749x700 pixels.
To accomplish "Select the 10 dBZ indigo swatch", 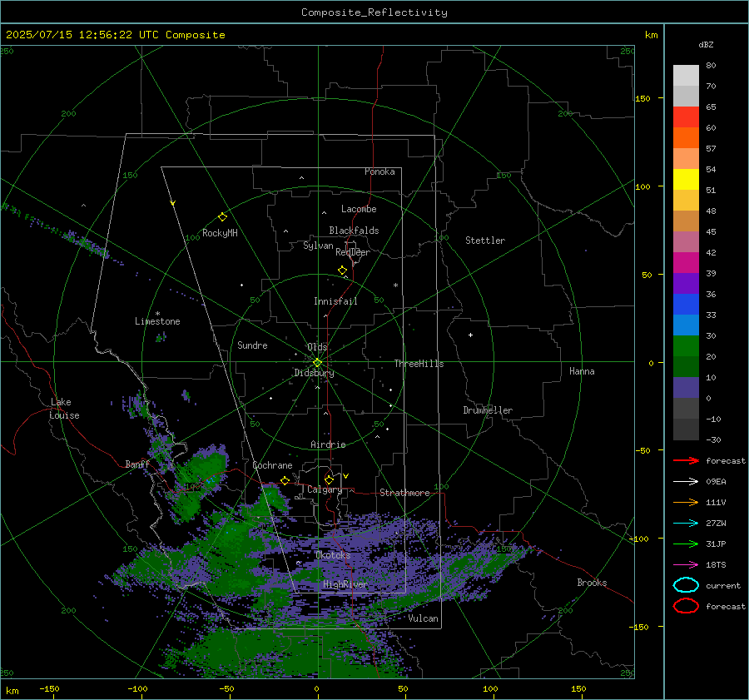I will 686,387.
